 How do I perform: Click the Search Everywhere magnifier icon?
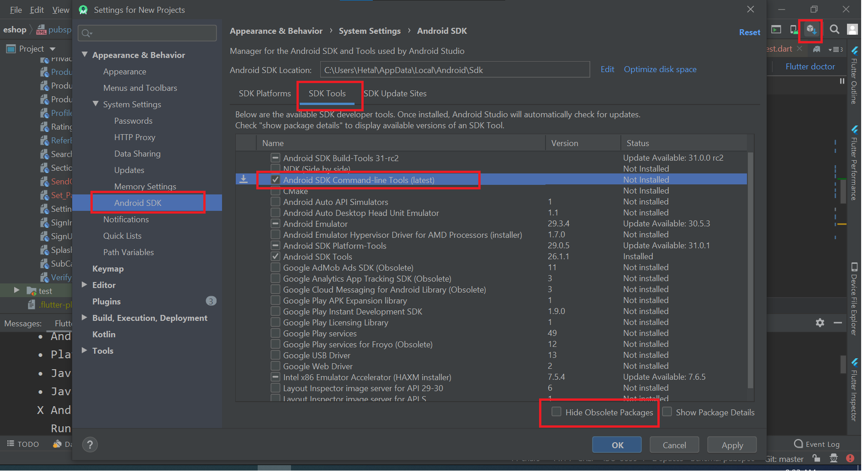834,30
